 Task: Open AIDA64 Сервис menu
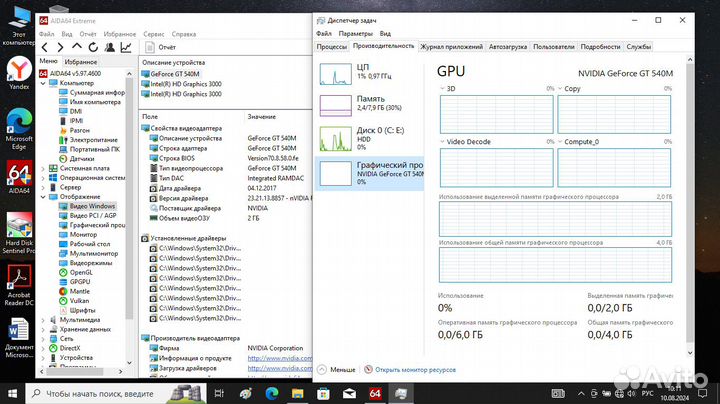(x=153, y=34)
